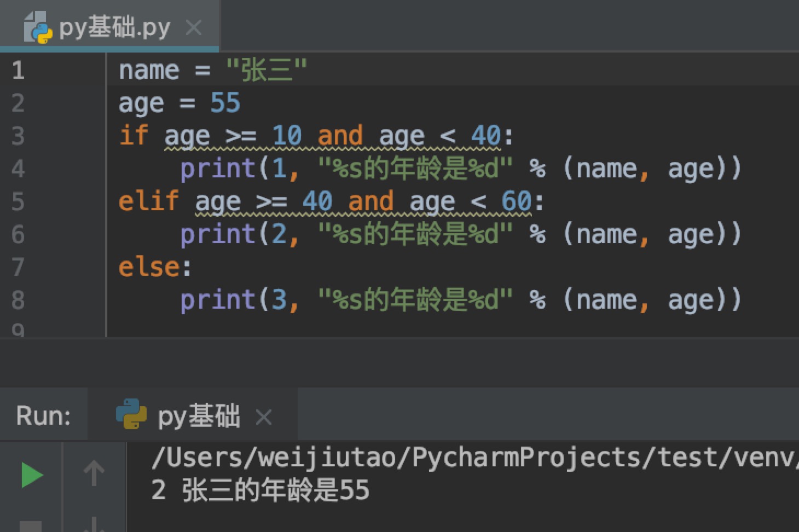Click the up arrow in run toolbar
Viewport: 799px width, 532px height.
click(x=94, y=473)
